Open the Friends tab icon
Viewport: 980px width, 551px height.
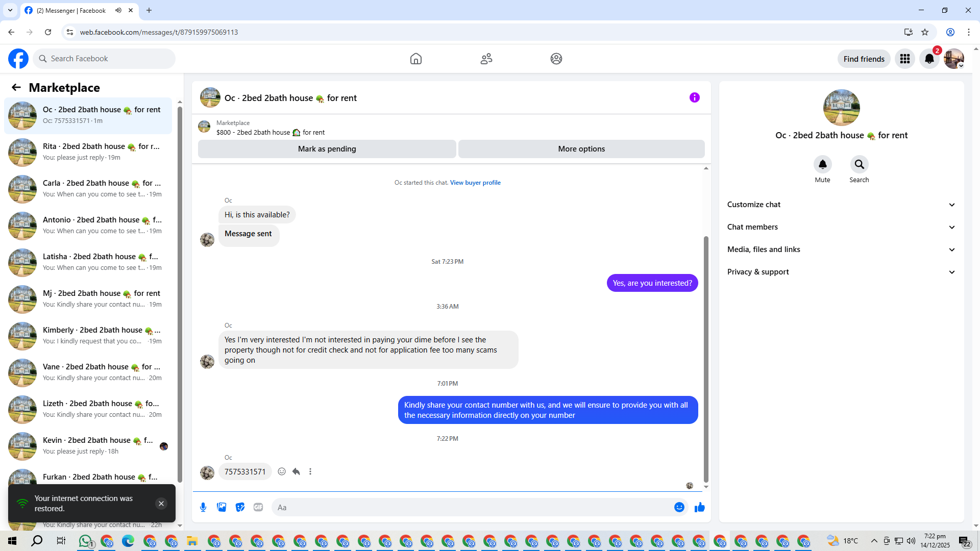[486, 59]
